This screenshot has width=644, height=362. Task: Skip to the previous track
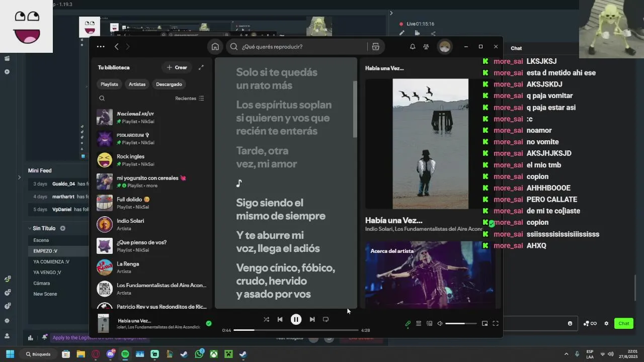[x=280, y=319]
